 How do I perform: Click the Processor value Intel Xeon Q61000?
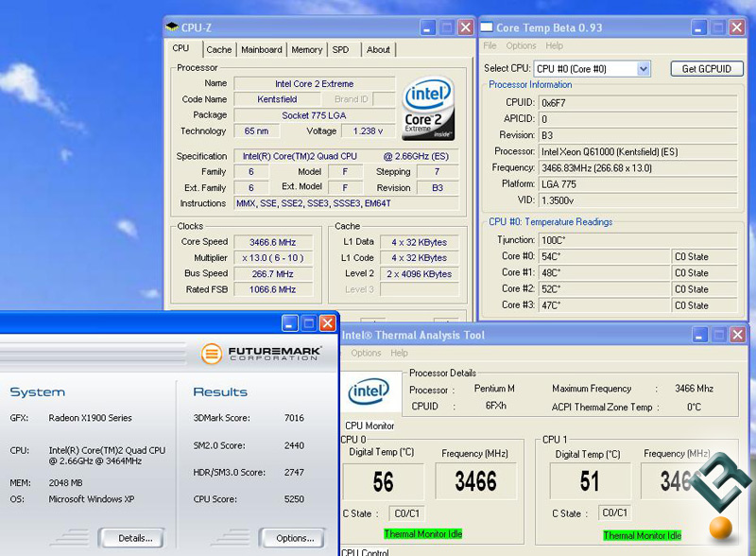[638, 152]
